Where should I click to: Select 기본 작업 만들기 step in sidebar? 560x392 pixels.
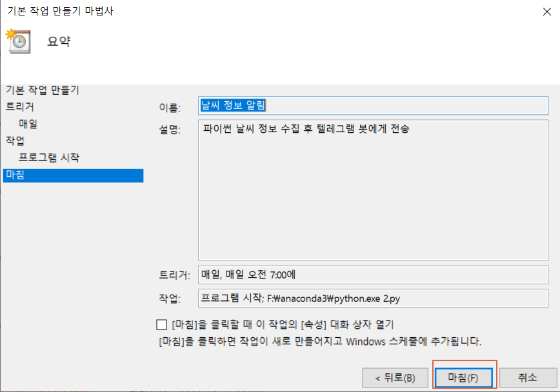43,90
